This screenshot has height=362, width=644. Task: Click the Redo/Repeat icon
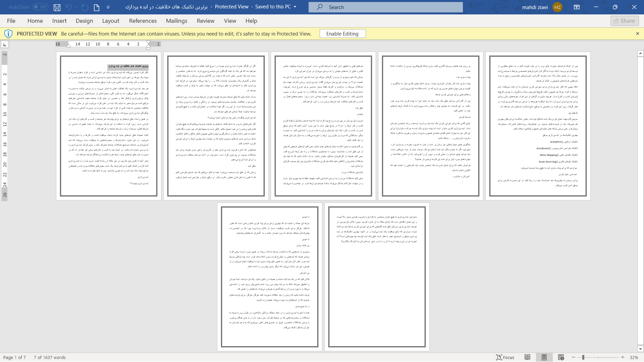[x=85, y=7]
